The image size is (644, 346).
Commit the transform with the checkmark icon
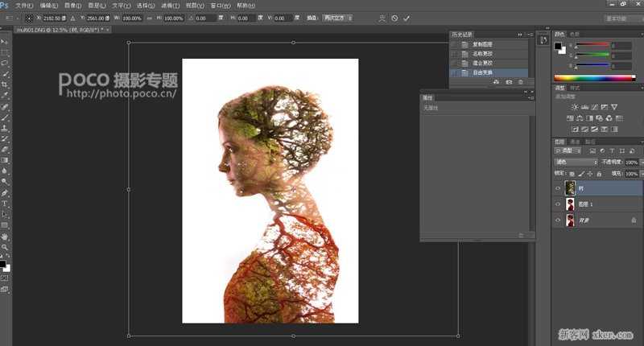point(407,18)
